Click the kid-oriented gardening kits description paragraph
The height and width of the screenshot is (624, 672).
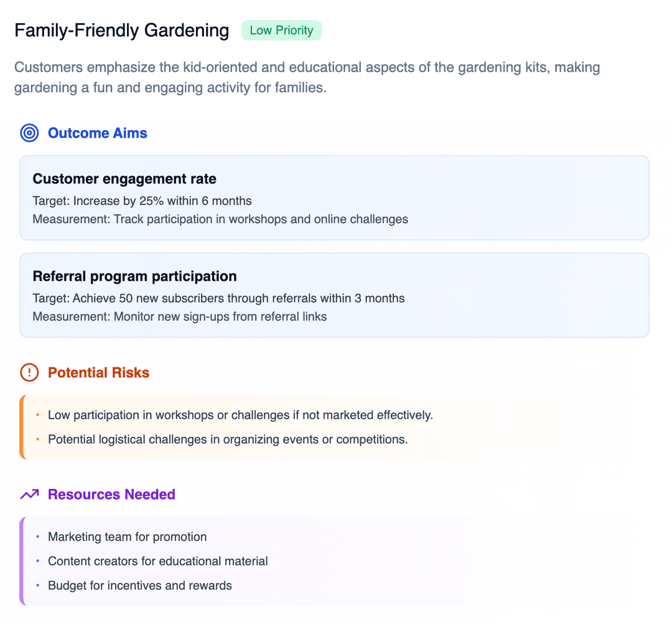307,77
